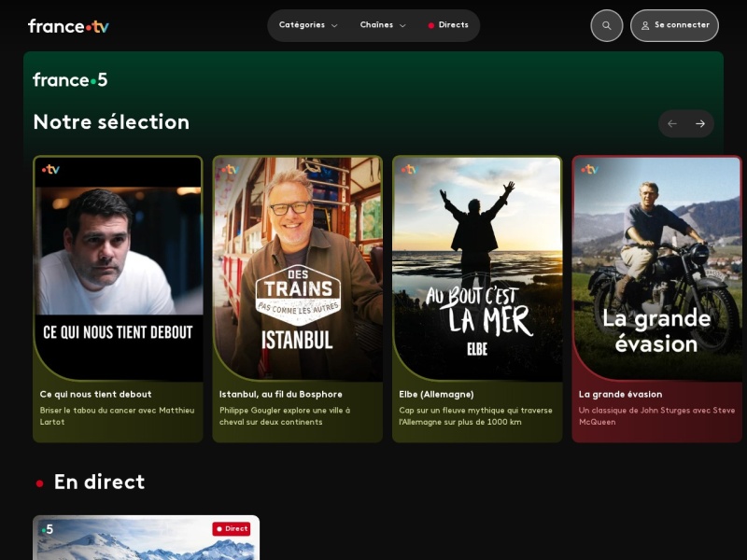Click caption title 'La grande évasion'
Screen dimensions: 747x560
coord(620,394)
